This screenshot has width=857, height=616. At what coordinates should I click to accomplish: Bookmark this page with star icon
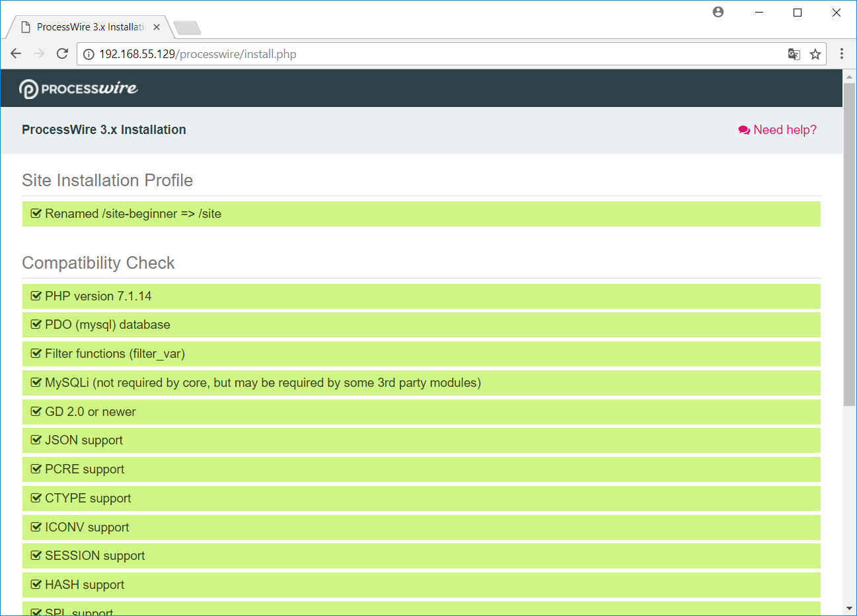(815, 54)
